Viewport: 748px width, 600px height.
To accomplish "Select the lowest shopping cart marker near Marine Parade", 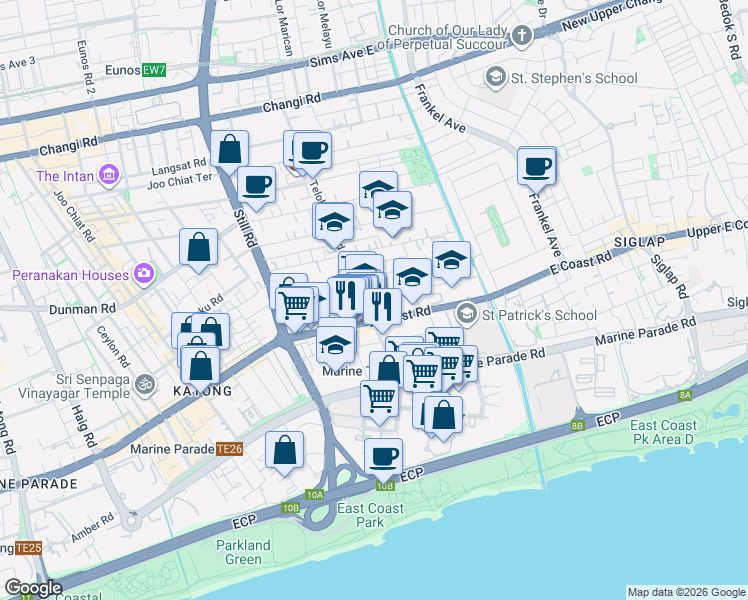I will coord(379,400).
